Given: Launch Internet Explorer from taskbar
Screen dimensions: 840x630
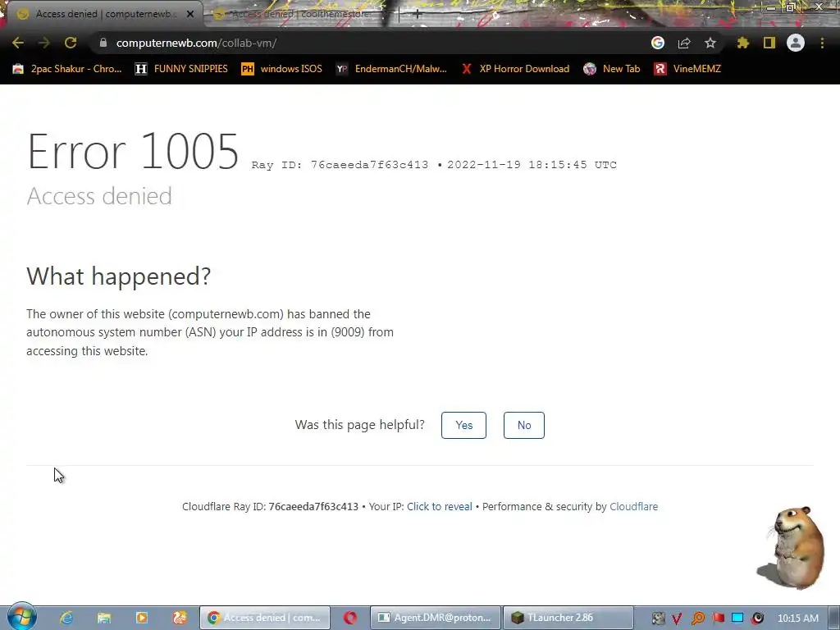Looking at the screenshot, I should (66, 618).
